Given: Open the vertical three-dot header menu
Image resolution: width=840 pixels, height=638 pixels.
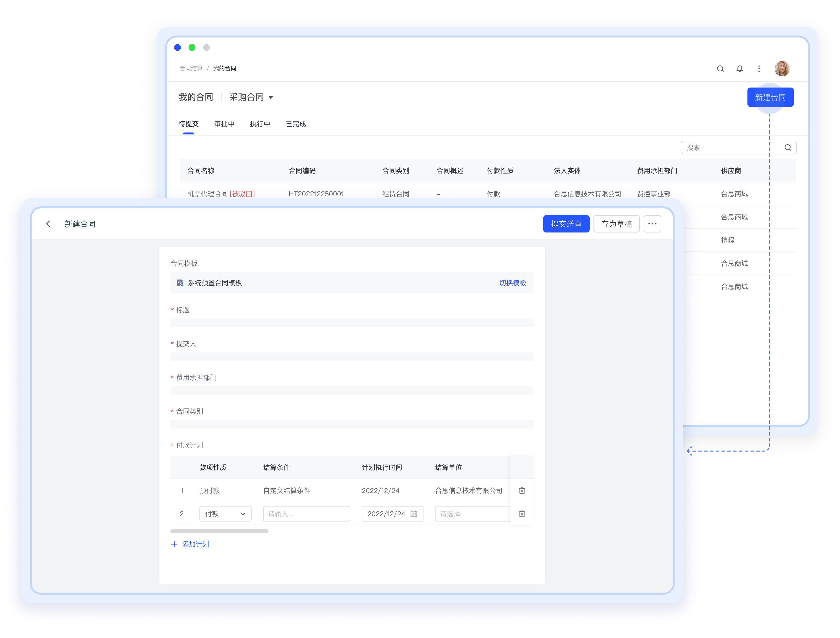Looking at the screenshot, I should pyautogui.click(x=759, y=69).
